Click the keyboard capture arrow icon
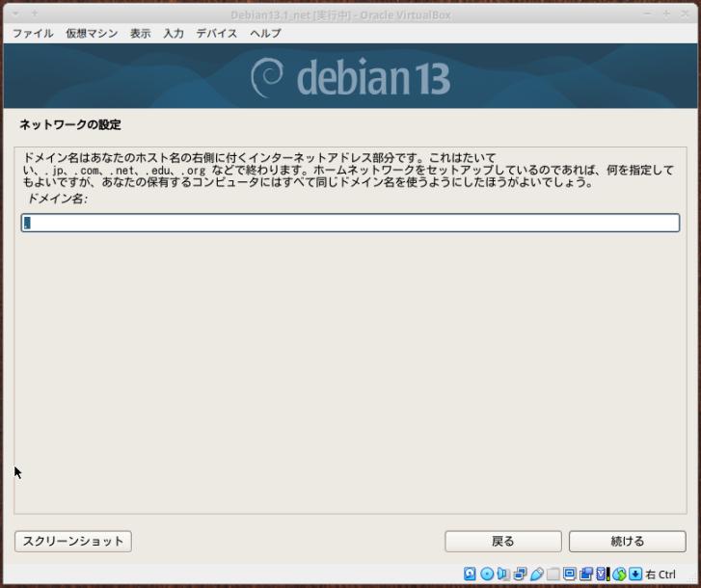The image size is (701, 588). click(x=635, y=574)
